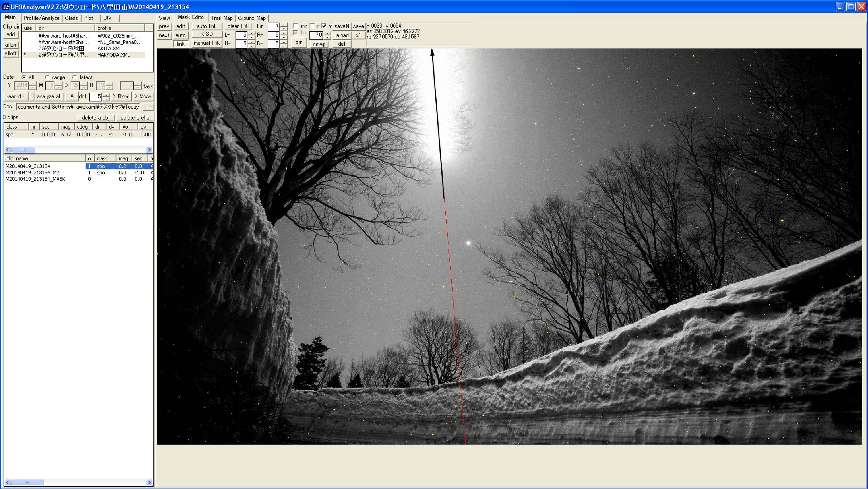The width and height of the screenshot is (868, 489).
Task: Switch to the View tab
Action: (164, 18)
